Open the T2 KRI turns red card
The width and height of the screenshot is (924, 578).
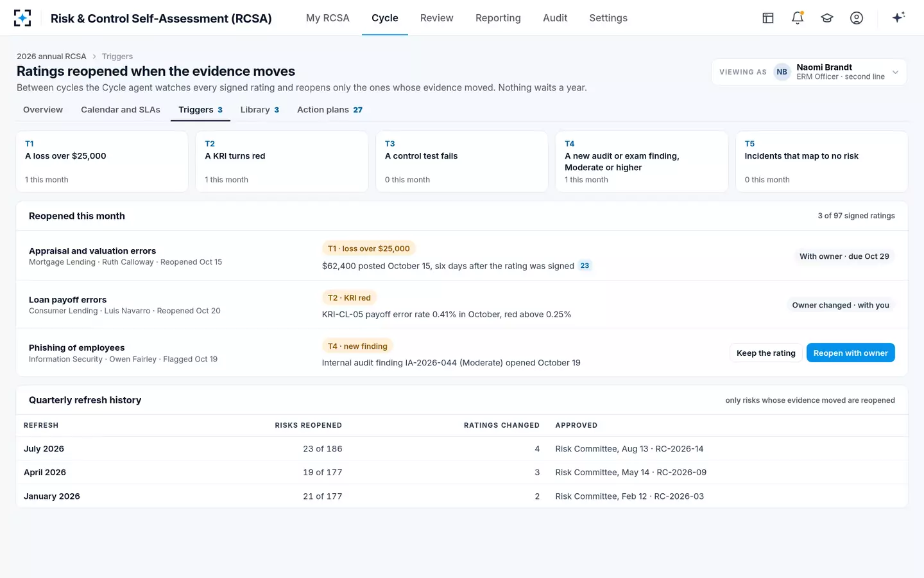click(282, 162)
